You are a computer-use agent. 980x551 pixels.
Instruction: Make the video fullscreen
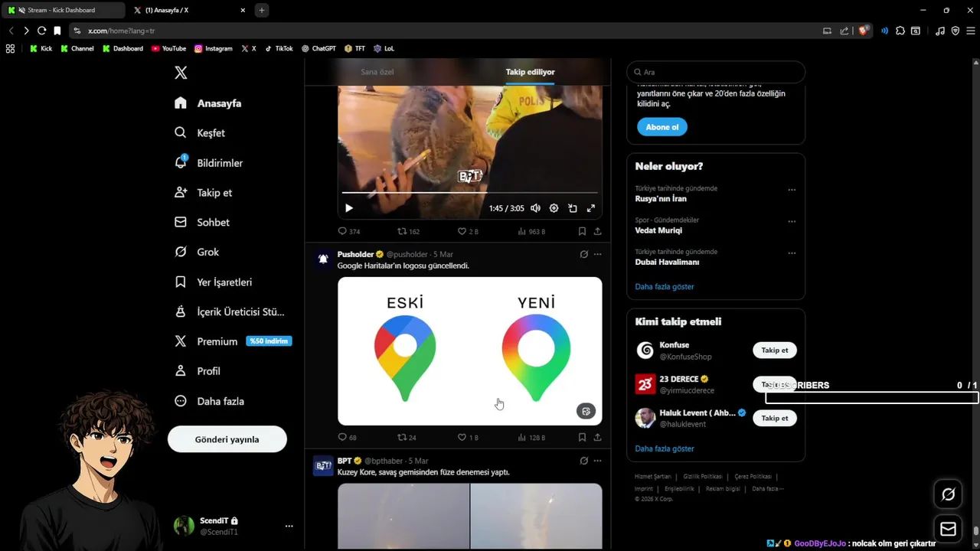tap(591, 208)
